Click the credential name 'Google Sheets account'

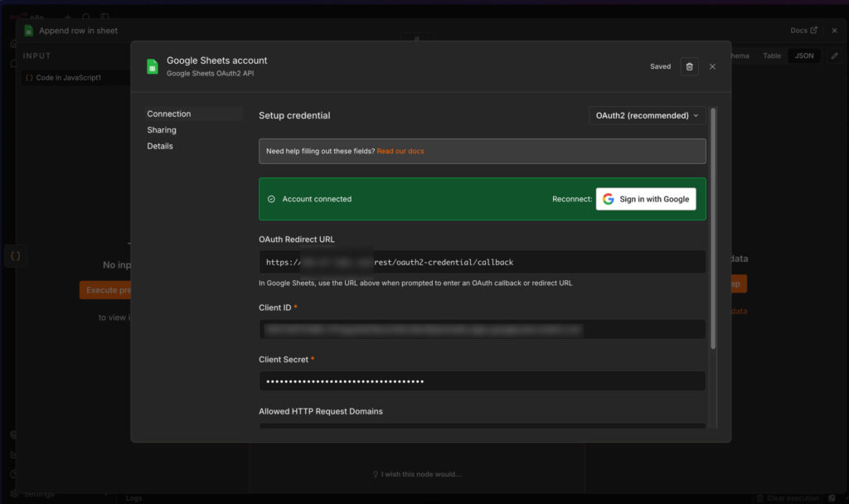tap(216, 61)
